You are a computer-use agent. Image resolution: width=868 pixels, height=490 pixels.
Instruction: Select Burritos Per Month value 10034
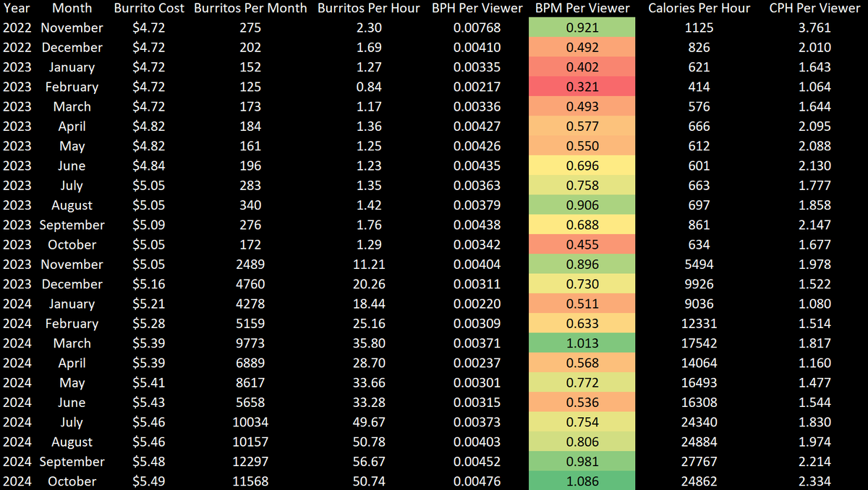point(250,422)
